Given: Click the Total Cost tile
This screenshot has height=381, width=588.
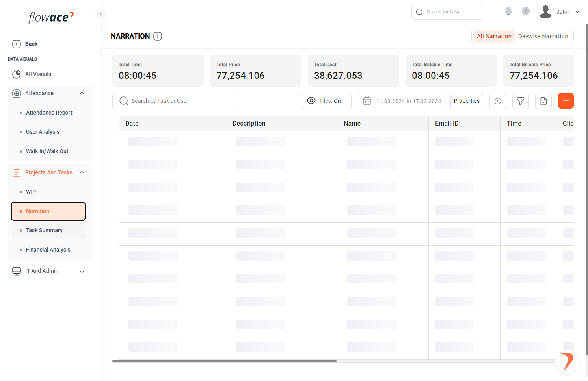Looking at the screenshot, I should click(354, 71).
